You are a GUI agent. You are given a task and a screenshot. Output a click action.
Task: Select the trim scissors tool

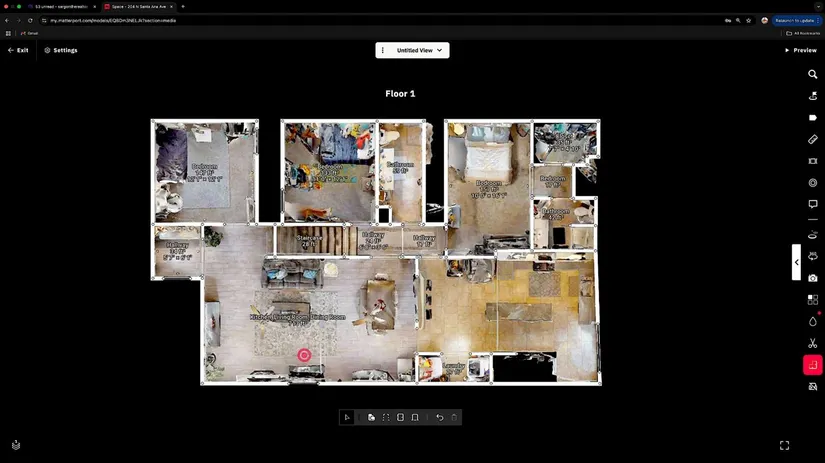[812, 343]
